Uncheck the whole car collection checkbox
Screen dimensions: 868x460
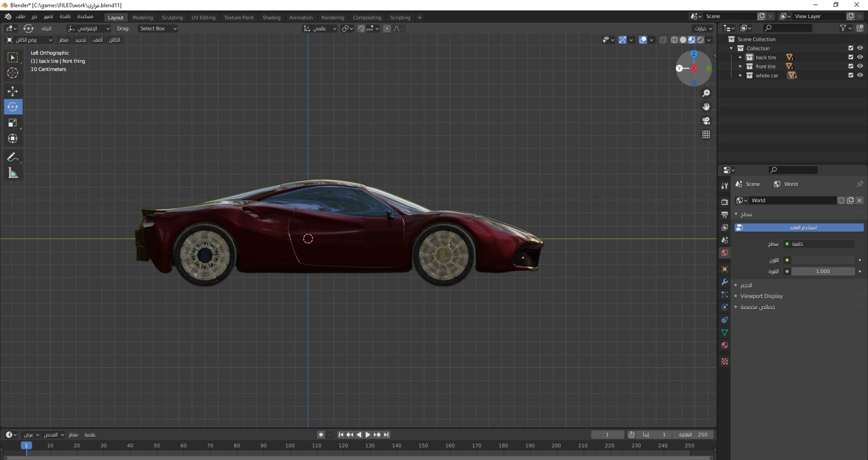pyautogui.click(x=850, y=75)
